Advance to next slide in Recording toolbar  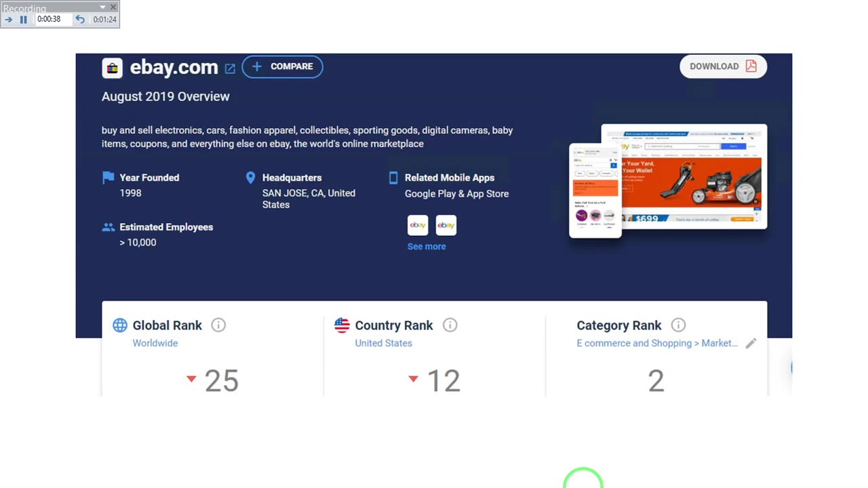pos(9,20)
